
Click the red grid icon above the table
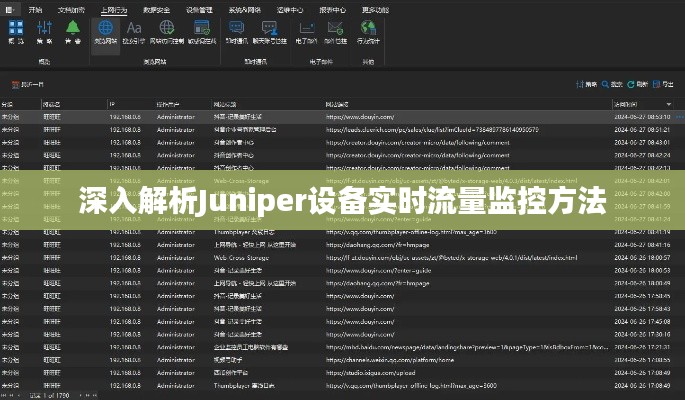(16, 84)
